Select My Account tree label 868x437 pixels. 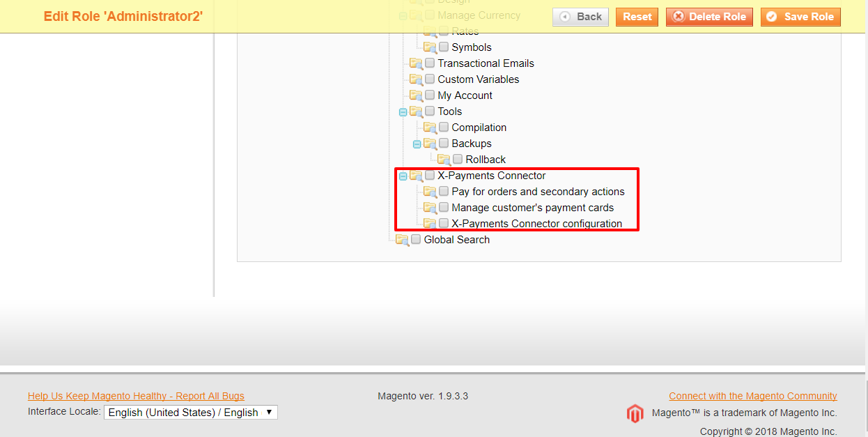pos(465,95)
